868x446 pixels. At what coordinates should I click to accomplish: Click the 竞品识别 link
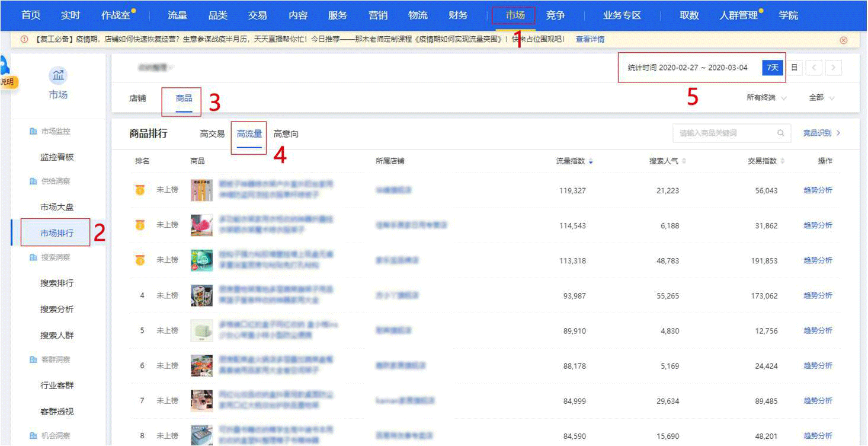point(821,133)
